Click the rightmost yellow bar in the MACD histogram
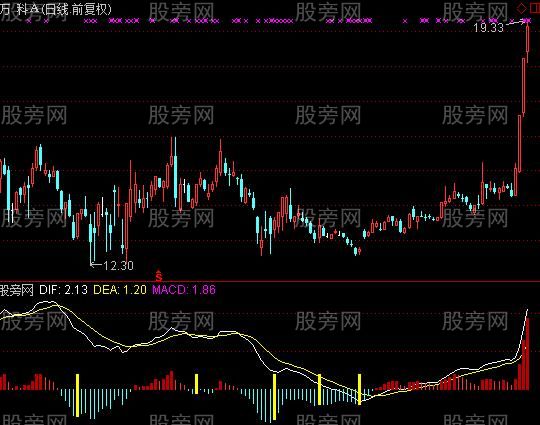 tap(360, 389)
